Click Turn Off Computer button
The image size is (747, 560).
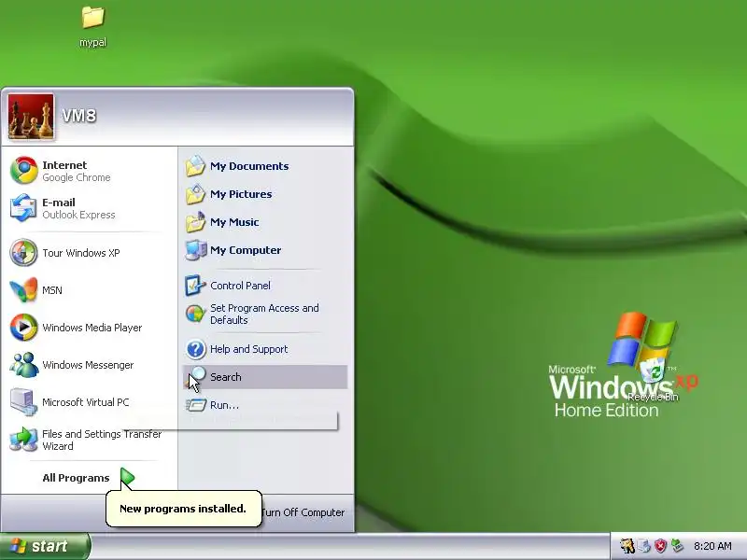point(303,512)
